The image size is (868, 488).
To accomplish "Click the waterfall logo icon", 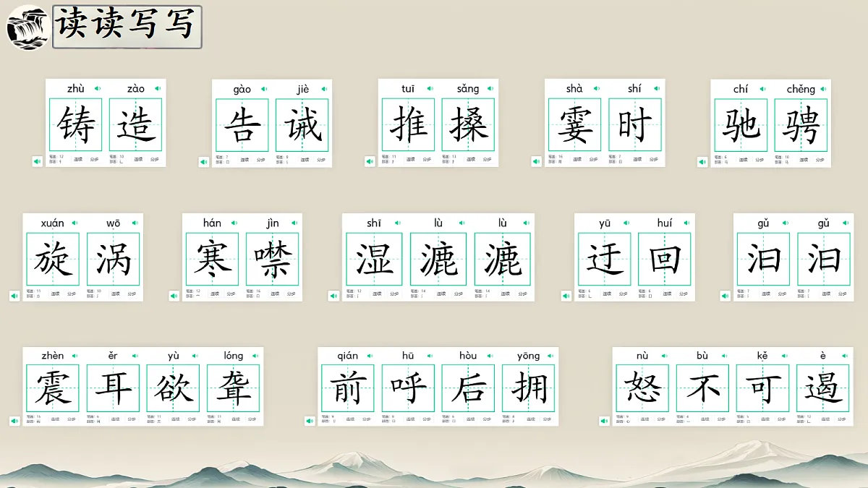I will pos(27,27).
